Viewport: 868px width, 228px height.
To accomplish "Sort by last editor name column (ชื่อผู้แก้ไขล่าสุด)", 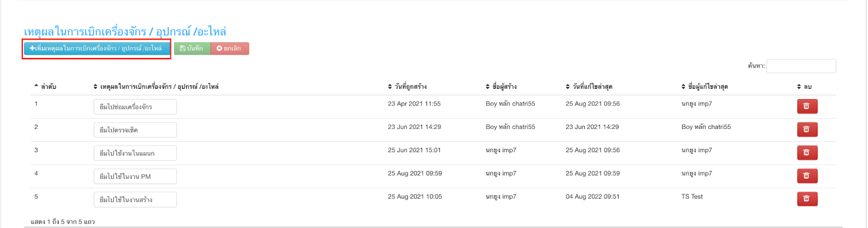I will coord(705,87).
